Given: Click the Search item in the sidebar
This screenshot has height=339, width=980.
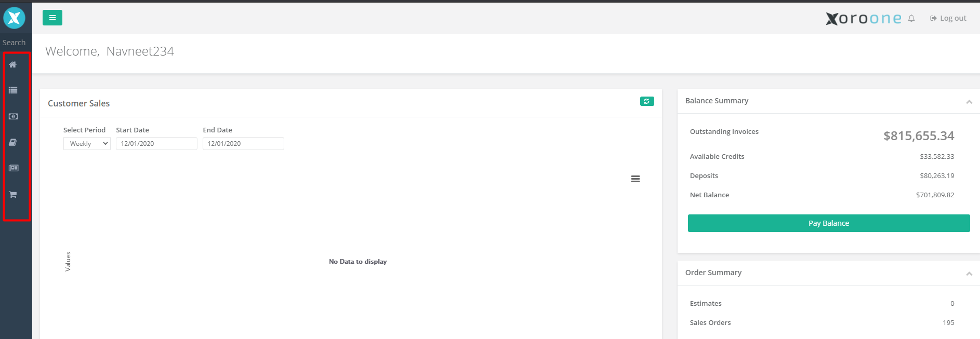Looking at the screenshot, I should tap(14, 43).
